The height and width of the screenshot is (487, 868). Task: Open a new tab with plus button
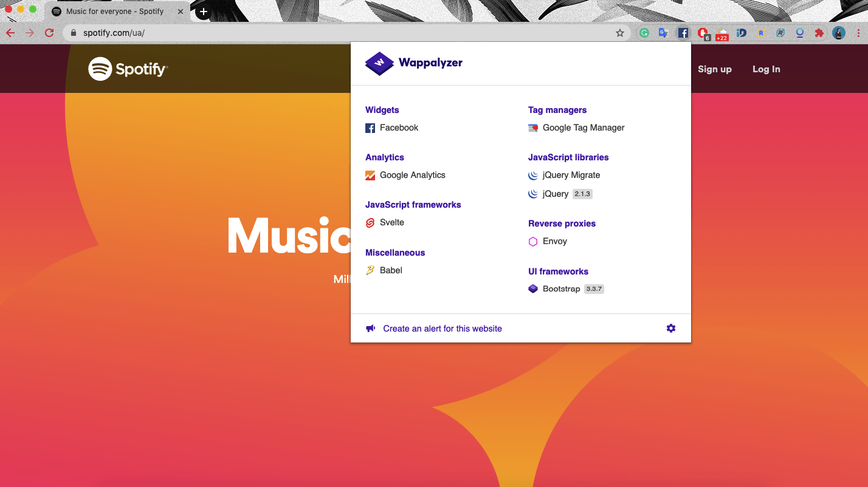204,12
